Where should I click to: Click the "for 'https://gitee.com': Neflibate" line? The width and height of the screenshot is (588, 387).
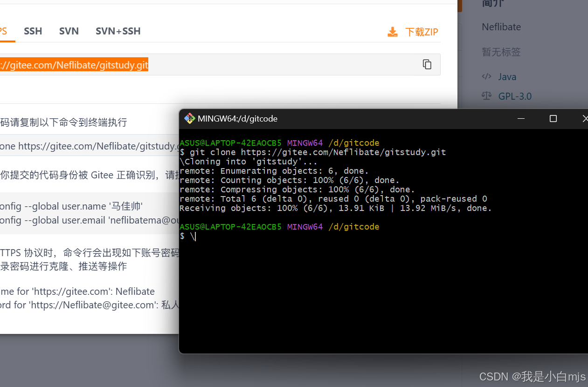pos(77,292)
